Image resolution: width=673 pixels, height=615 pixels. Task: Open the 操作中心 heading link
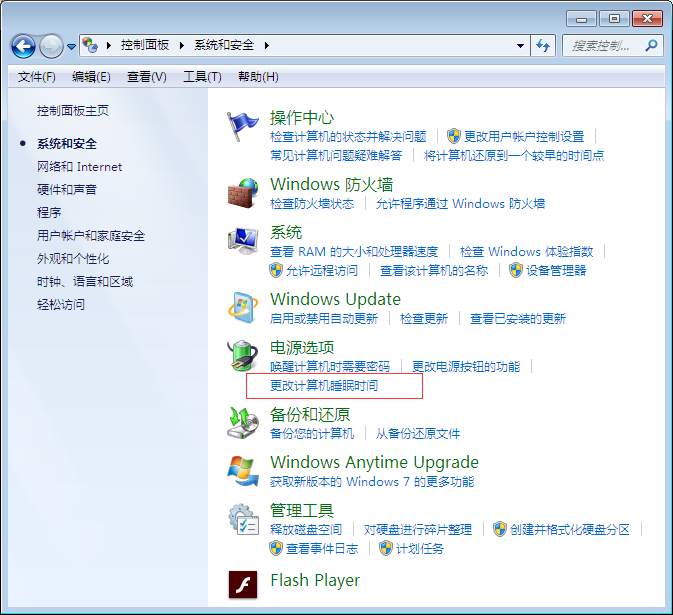click(302, 117)
